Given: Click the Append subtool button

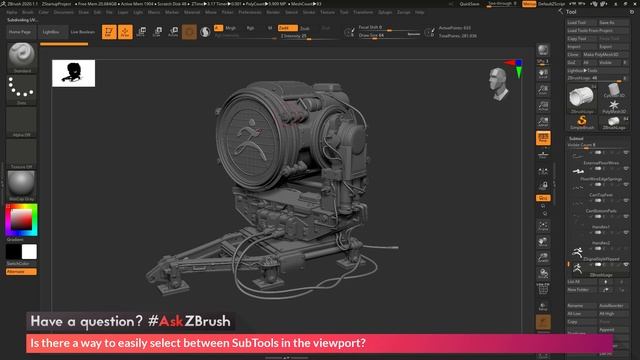Looking at the screenshot, I should pyautogui.click(x=613, y=330).
